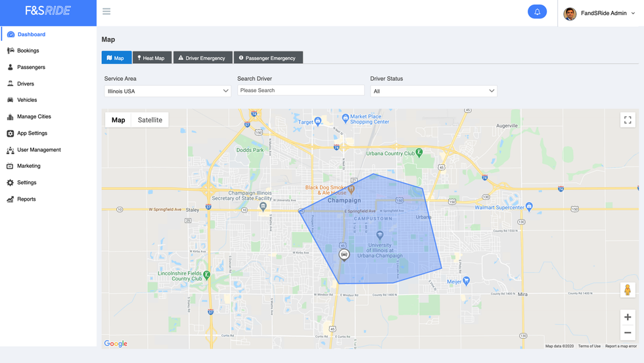Go to Bookings in the sidebar
Screen dimensions: 644x363
28,51
